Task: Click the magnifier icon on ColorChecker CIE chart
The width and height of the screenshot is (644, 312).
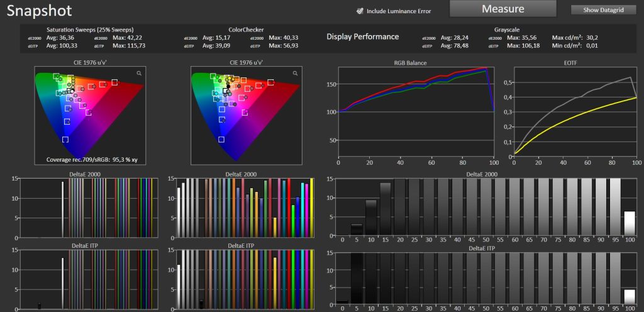Action: click(x=294, y=74)
